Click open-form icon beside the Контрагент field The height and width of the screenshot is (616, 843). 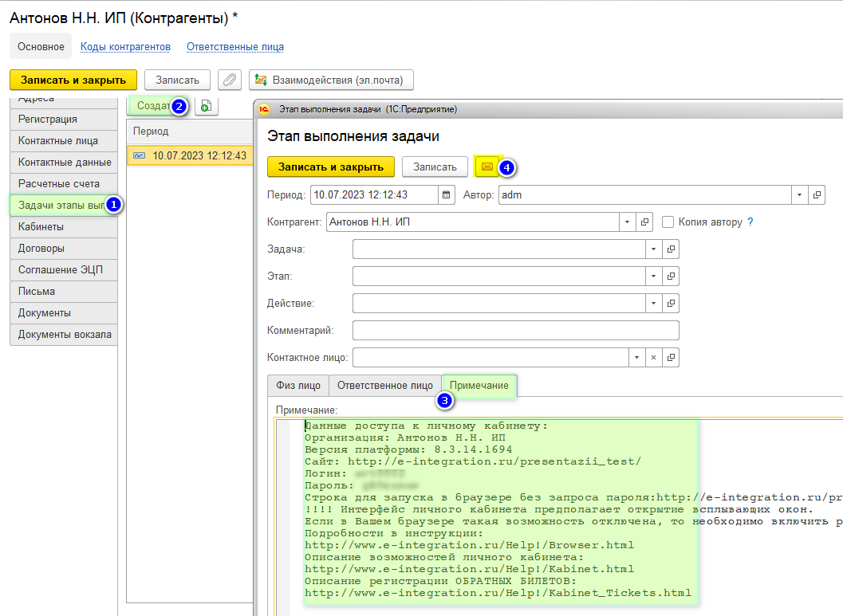tap(646, 222)
